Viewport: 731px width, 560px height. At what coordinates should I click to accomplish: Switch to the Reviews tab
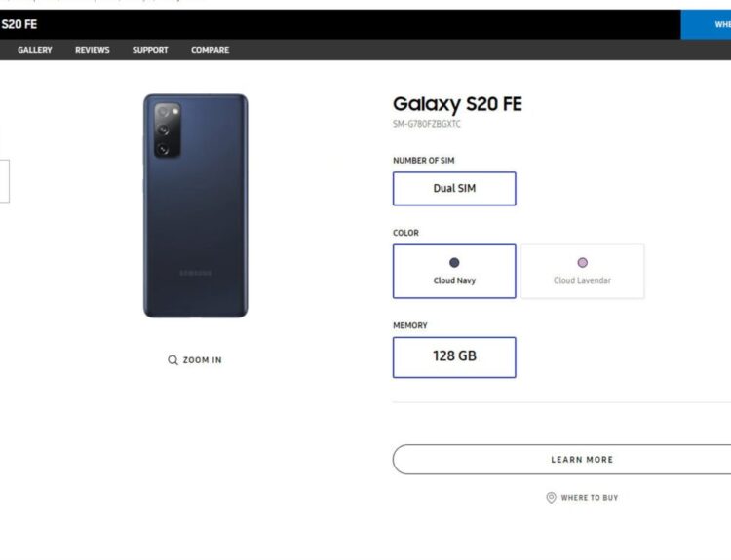pos(93,50)
